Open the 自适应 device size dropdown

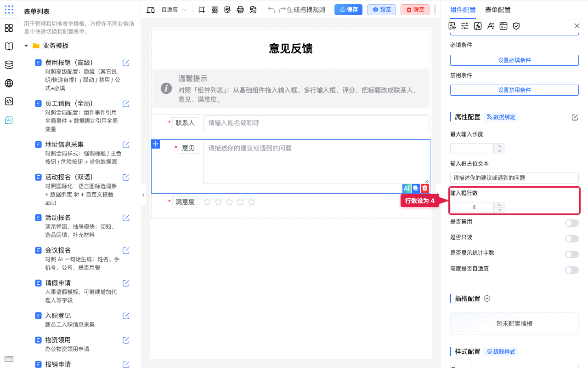click(x=174, y=10)
